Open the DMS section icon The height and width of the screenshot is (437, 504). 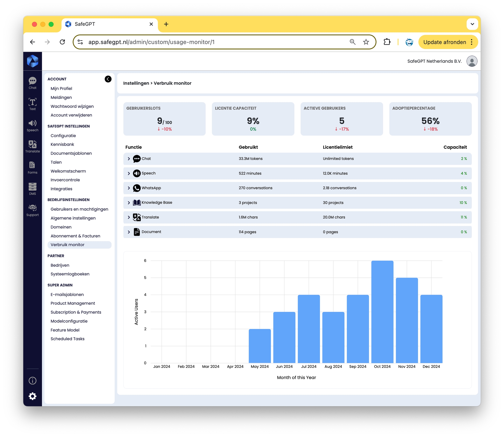[32, 189]
